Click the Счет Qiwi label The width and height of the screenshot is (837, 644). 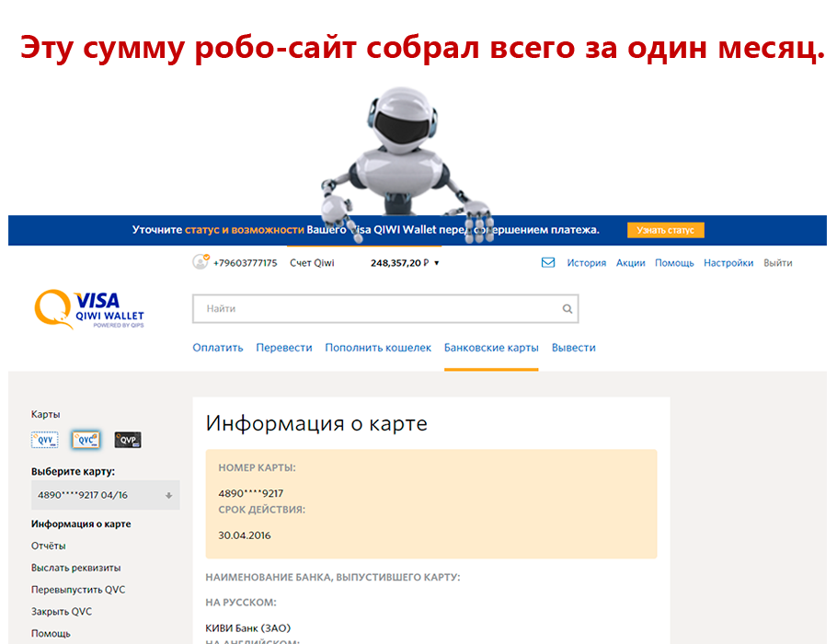click(x=312, y=263)
